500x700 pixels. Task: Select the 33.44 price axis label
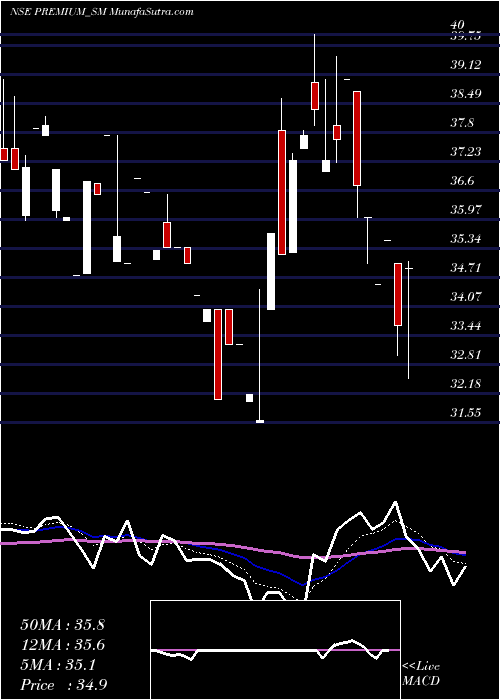pyautogui.click(x=466, y=326)
